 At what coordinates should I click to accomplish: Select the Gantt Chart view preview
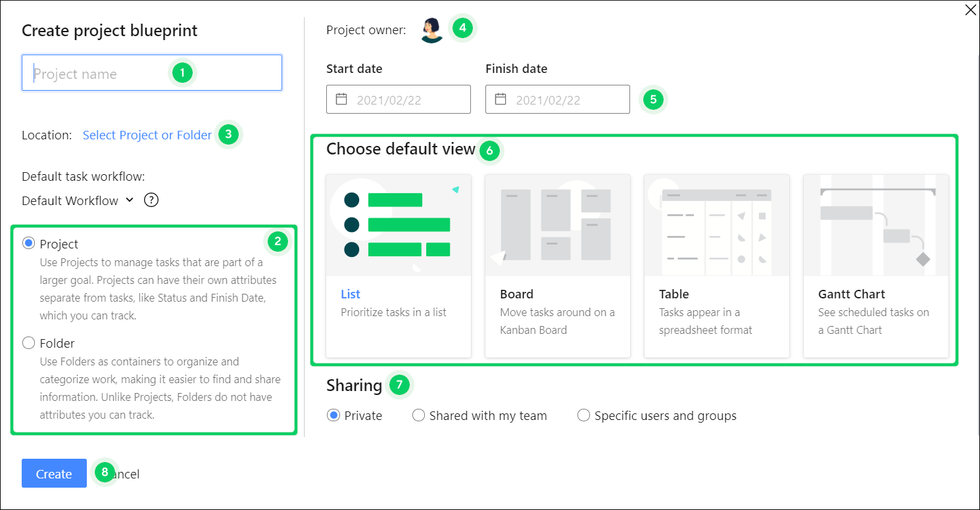tap(875, 227)
